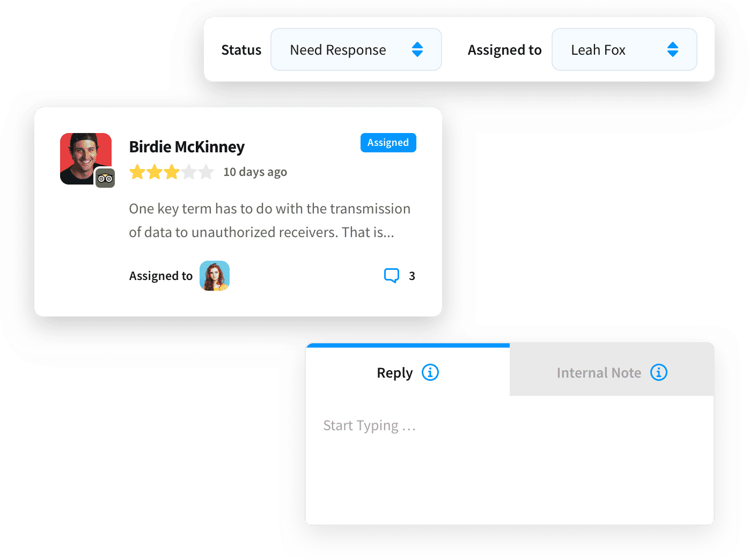Open the comments bubble icon on review card

392,276
